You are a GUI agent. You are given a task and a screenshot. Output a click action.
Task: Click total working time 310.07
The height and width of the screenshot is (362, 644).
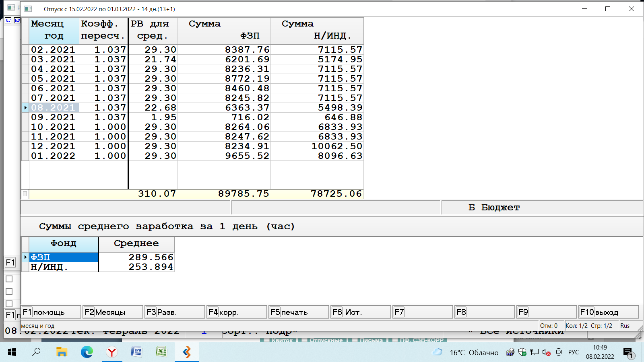(157, 194)
